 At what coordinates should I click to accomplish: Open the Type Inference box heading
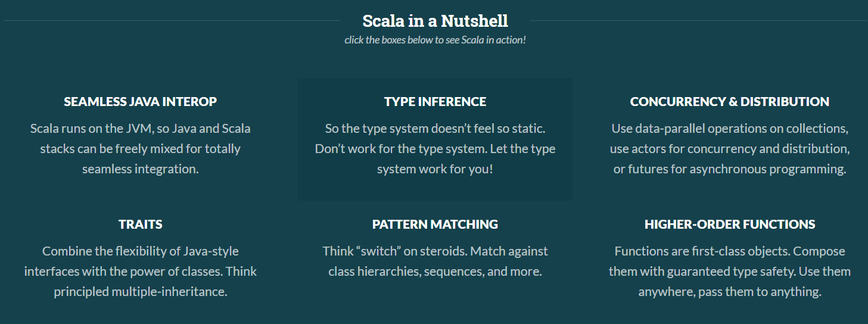[435, 102]
